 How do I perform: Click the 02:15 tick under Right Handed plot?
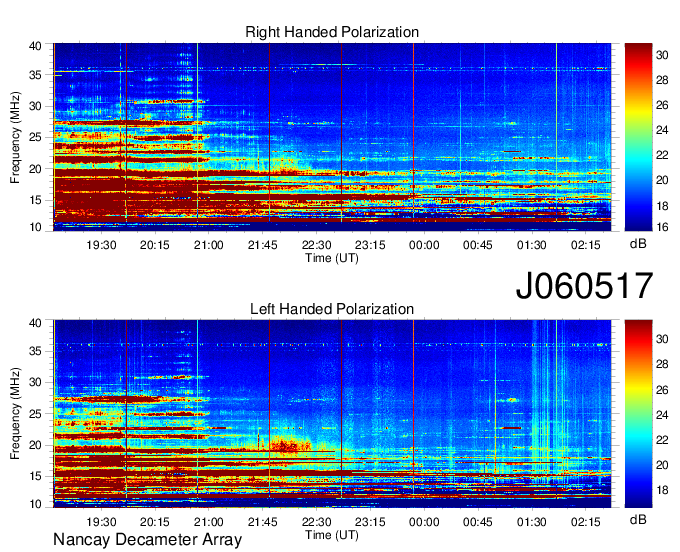[x=586, y=245]
